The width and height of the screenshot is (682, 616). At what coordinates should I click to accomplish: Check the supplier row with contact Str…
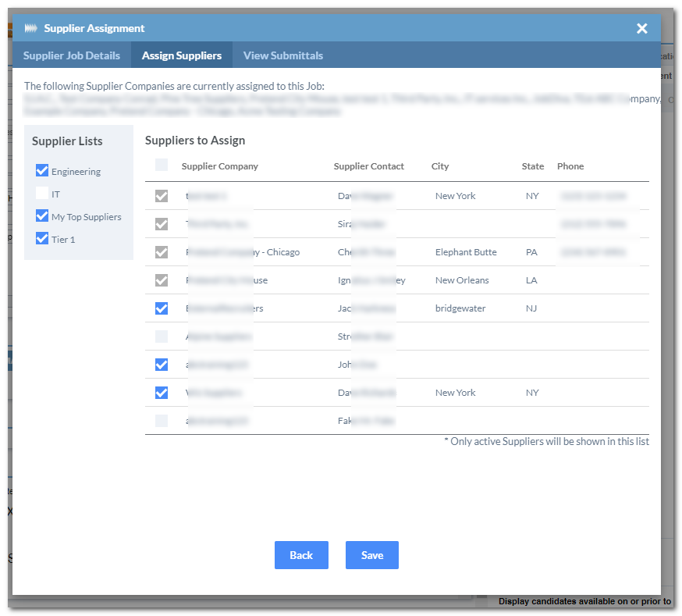(162, 336)
